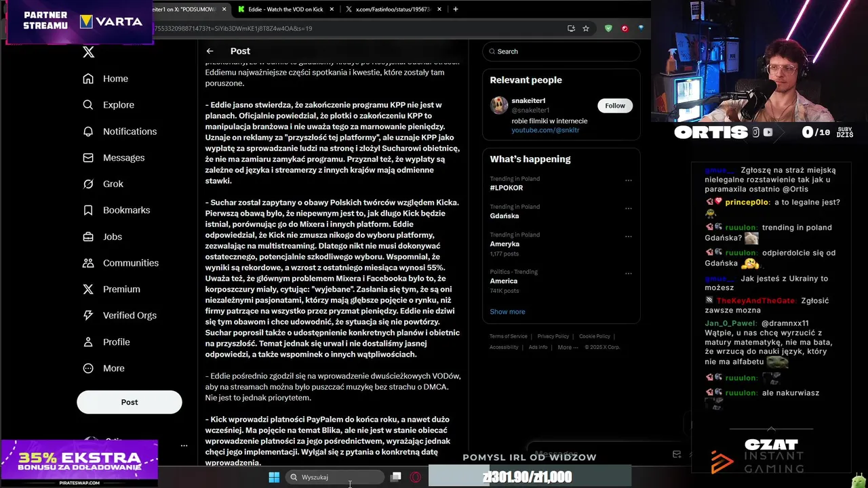Open more options for America trend
Screen dimensions: 868x488
coord(628,274)
